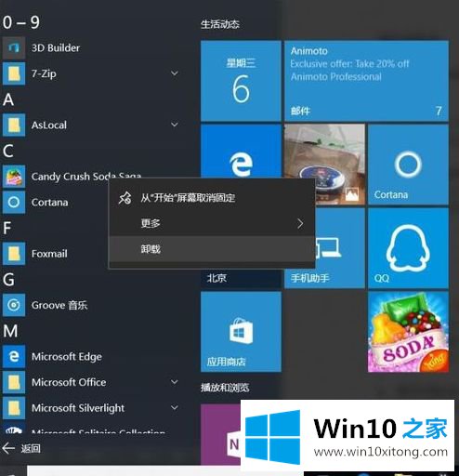Click the 北京 weather tile label

pyautogui.click(x=216, y=278)
